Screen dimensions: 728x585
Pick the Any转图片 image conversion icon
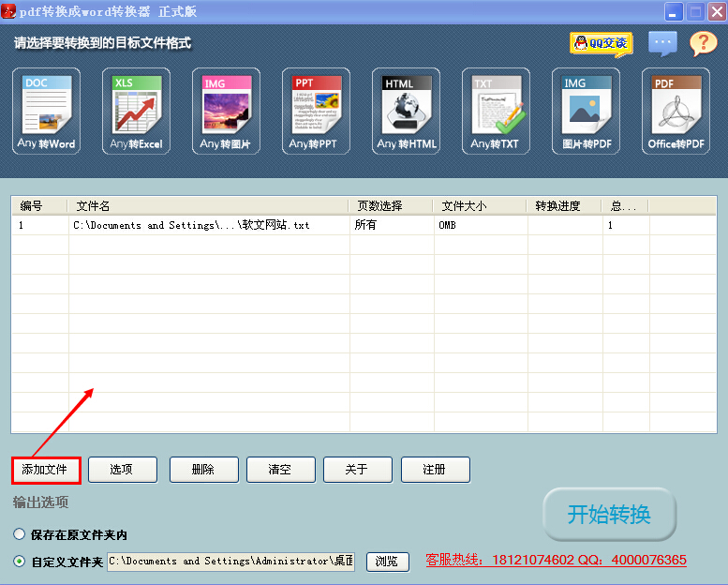click(x=226, y=112)
